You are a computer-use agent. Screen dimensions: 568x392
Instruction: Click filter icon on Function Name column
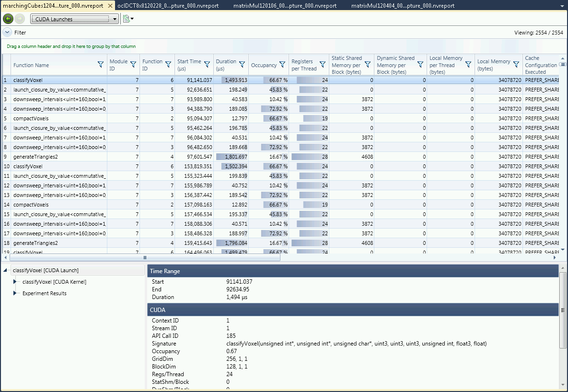[x=101, y=65]
